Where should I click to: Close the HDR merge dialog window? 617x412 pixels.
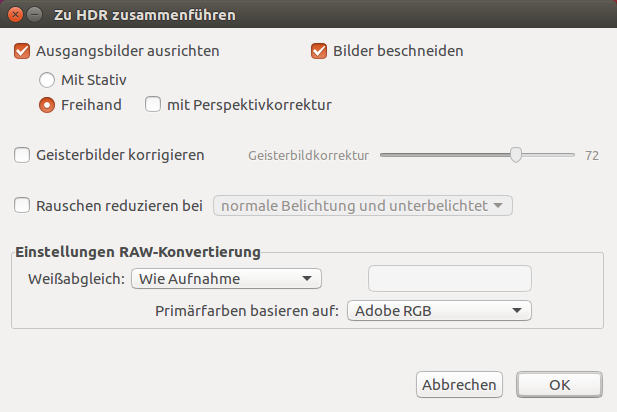[15, 15]
